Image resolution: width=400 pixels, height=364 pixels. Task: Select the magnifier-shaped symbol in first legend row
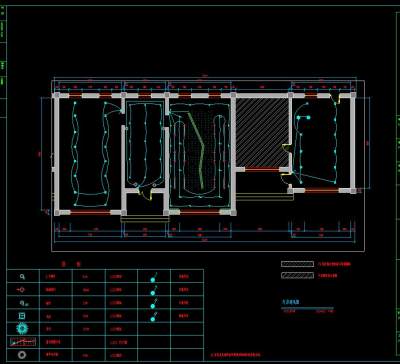pyautogui.click(x=22, y=277)
